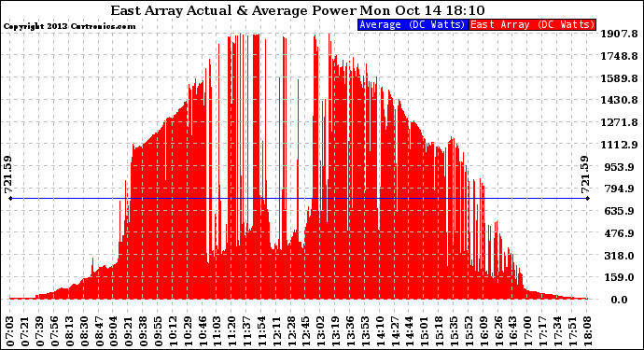Click the x-axis time label '15:01'
This screenshot has width=644, height=350.
click(425, 331)
